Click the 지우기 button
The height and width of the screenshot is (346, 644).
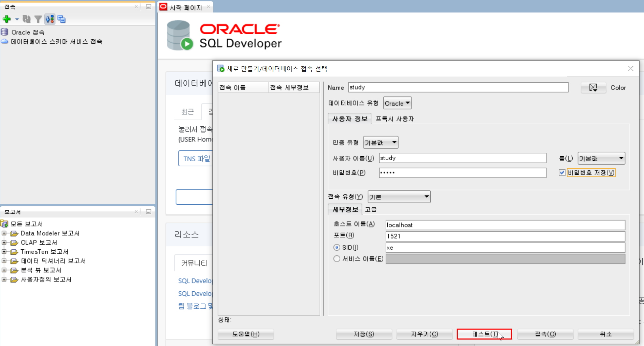(x=425, y=334)
